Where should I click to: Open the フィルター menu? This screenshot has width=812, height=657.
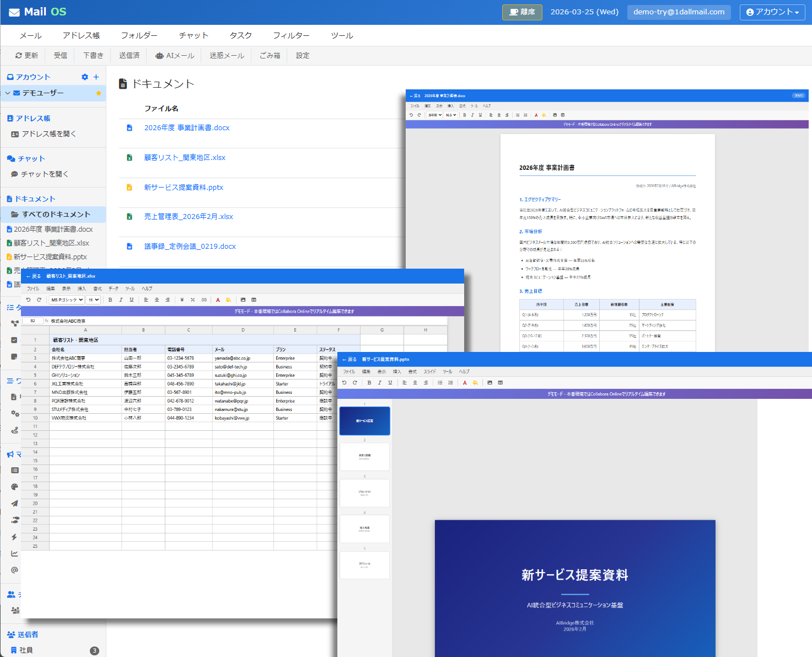[291, 35]
